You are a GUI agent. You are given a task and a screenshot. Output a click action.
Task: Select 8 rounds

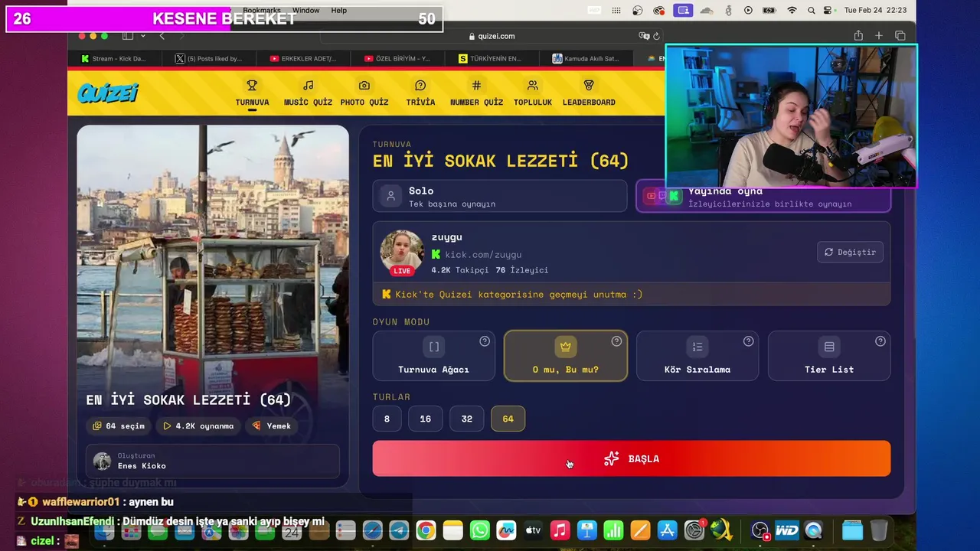pos(387,419)
